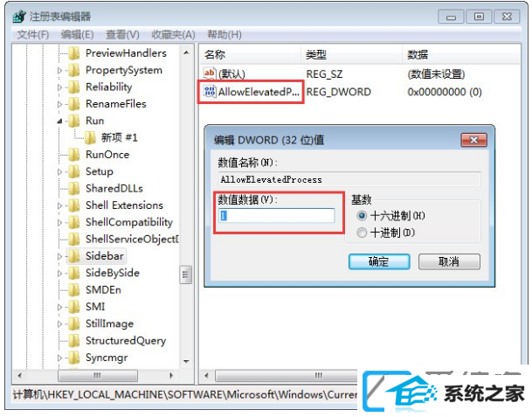Expand the Setup tree node

click(59, 172)
